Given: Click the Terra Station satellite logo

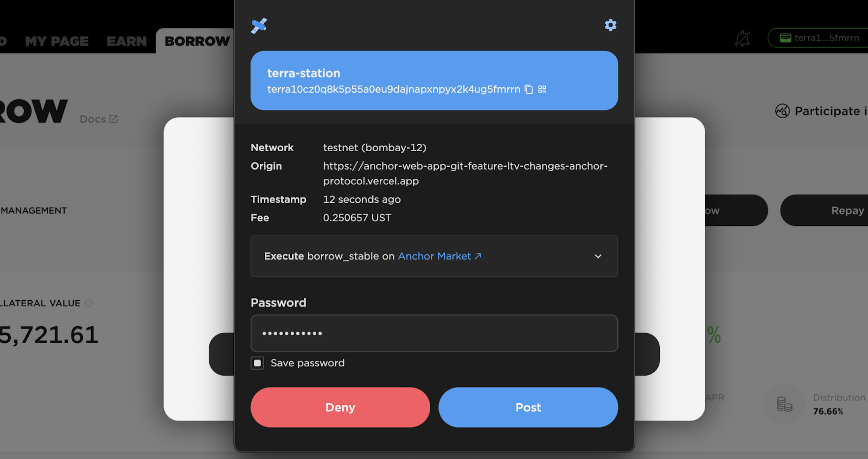Looking at the screenshot, I should (259, 25).
